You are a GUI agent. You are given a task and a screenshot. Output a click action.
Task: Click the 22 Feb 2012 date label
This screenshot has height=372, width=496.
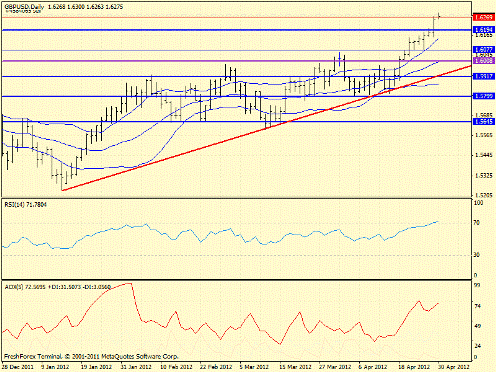pyautogui.click(x=216, y=367)
